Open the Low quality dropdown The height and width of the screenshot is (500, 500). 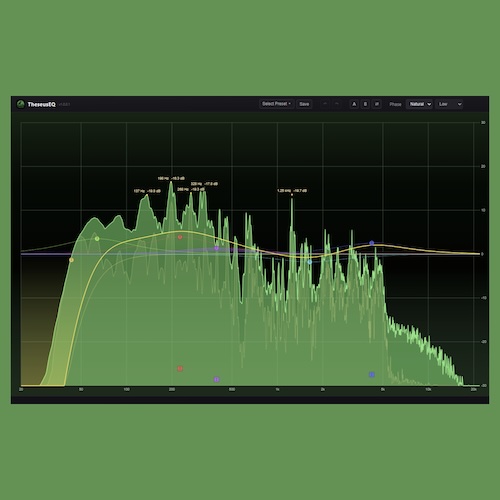click(x=449, y=104)
